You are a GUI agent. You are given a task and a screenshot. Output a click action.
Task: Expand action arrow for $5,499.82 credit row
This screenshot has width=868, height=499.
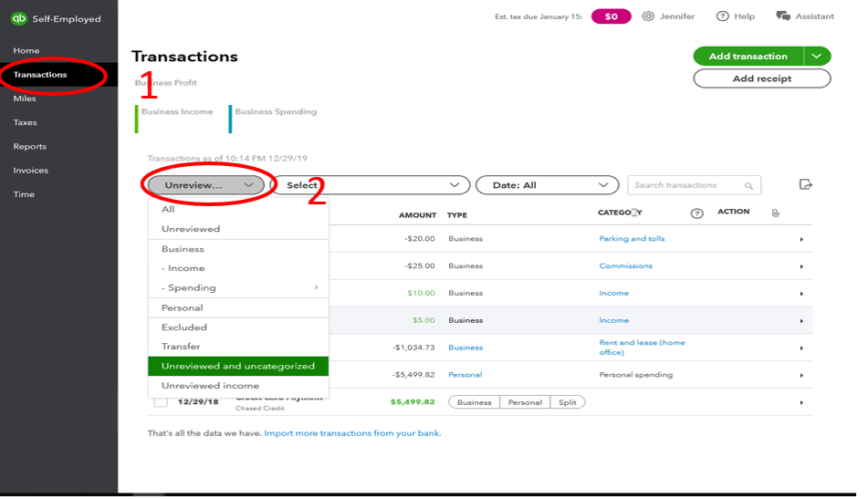(801, 402)
